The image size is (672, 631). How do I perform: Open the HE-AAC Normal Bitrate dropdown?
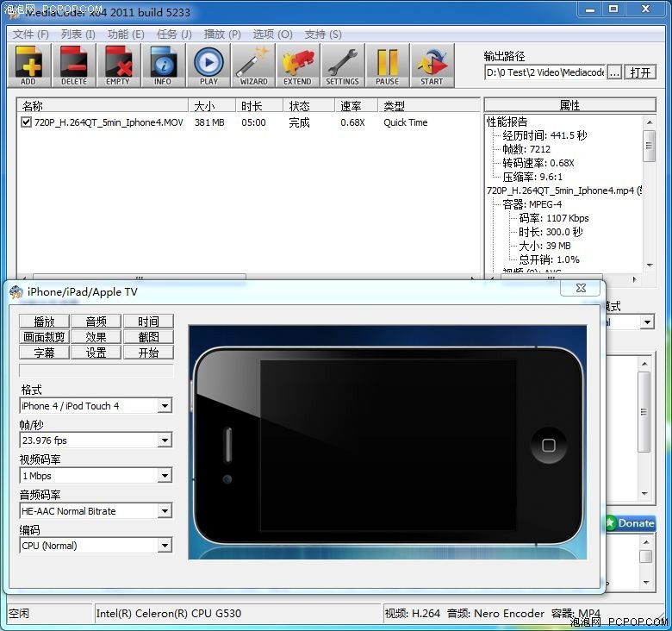pos(165,510)
